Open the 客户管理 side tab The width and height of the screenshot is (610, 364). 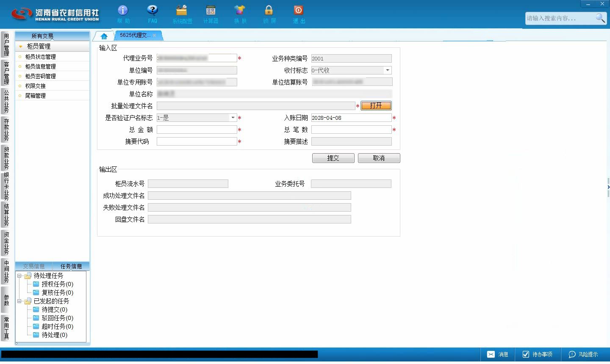pos(6,73)
